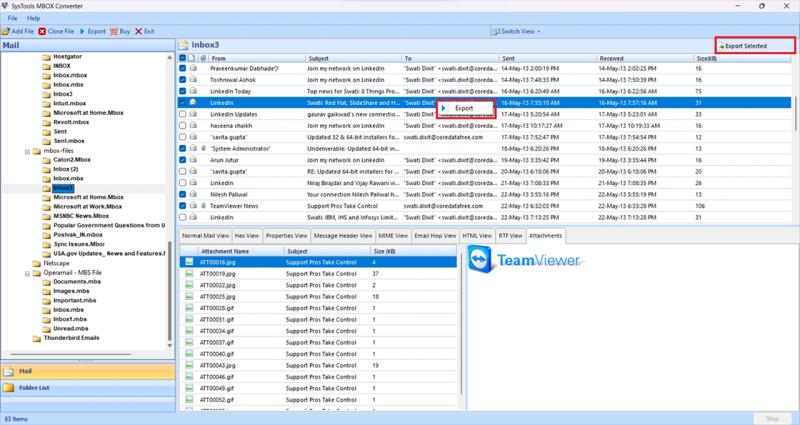The height and width of the screenshot is (425, 800).
Task: Open the Switch View dropdown
Action: pos(515,31)
